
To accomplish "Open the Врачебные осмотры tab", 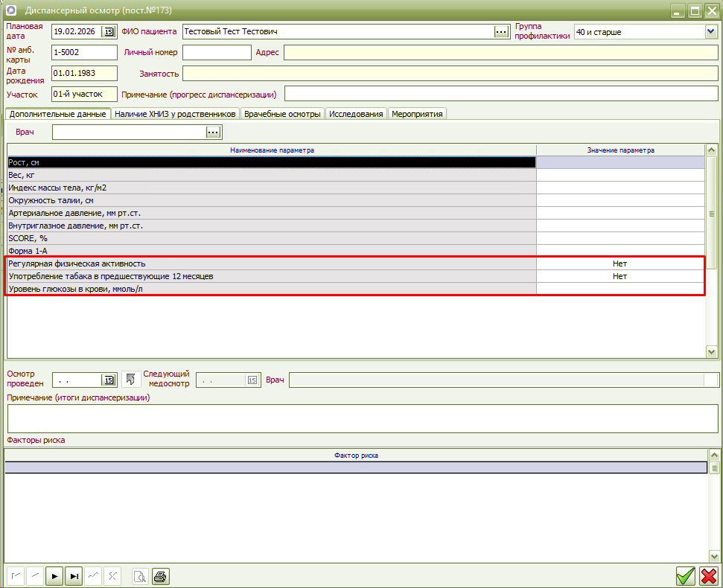I will click(x=282, y=114).
